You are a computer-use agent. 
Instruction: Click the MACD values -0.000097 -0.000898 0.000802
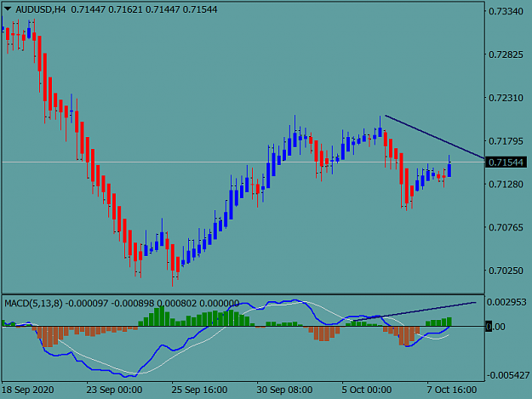pyautogui.click(x=130, y=303)
